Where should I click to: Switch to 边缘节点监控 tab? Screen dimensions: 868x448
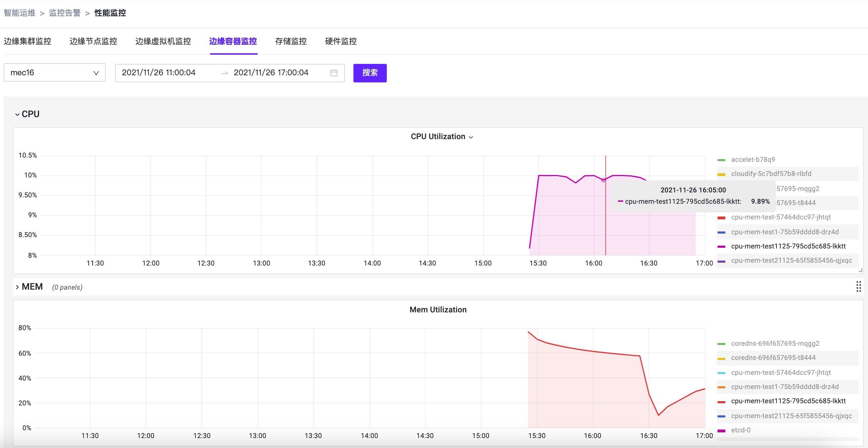pyautogui.click(x=93, y=42)
